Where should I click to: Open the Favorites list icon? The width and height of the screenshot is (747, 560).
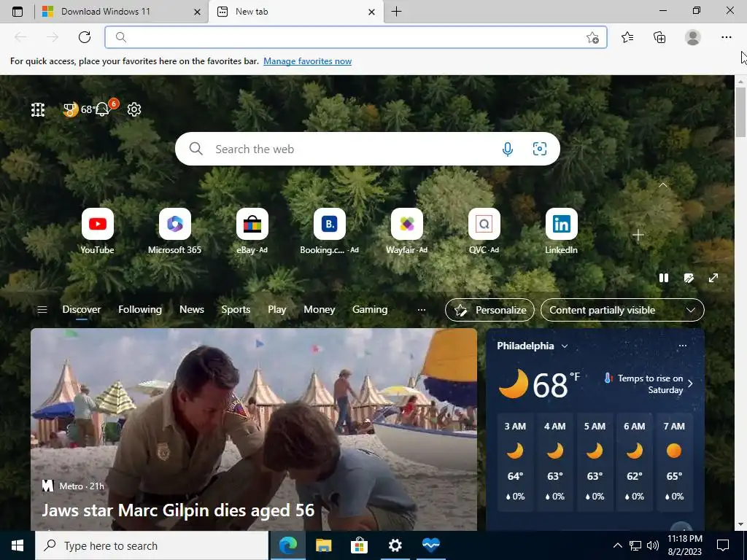627,37
